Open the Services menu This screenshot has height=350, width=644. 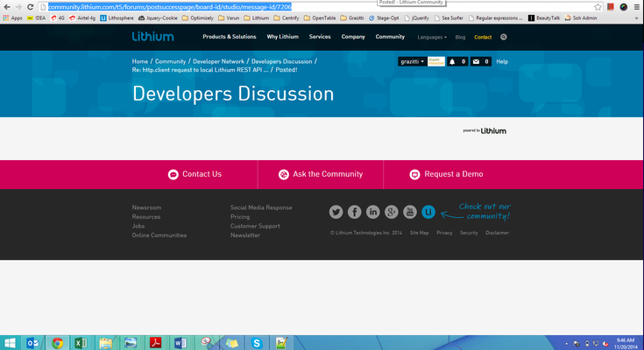coord(320,37)
